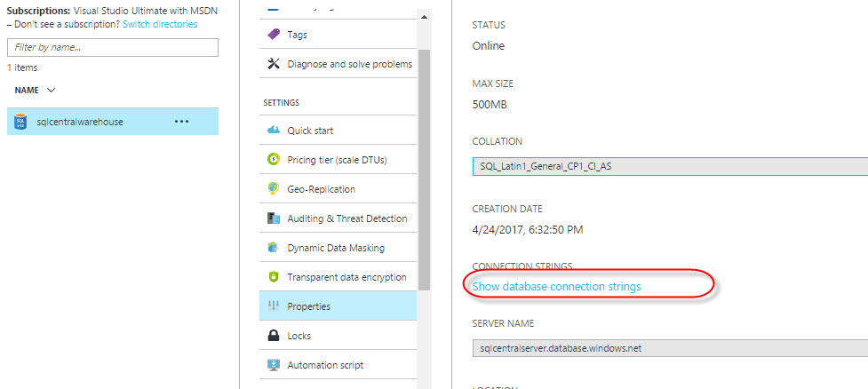Screen dimensions: 868x389
Task: Click the Quick start cloud icon
Action: coord(274,131)
